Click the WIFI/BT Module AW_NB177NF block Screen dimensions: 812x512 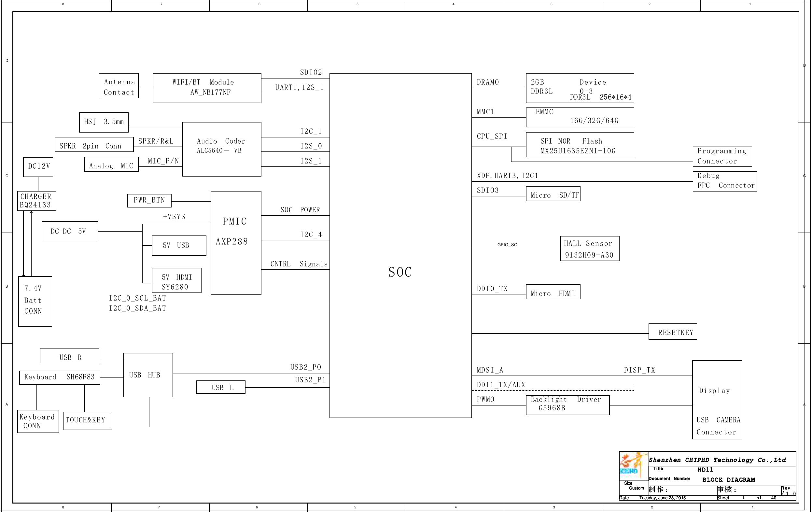click(x=207, y=88)
